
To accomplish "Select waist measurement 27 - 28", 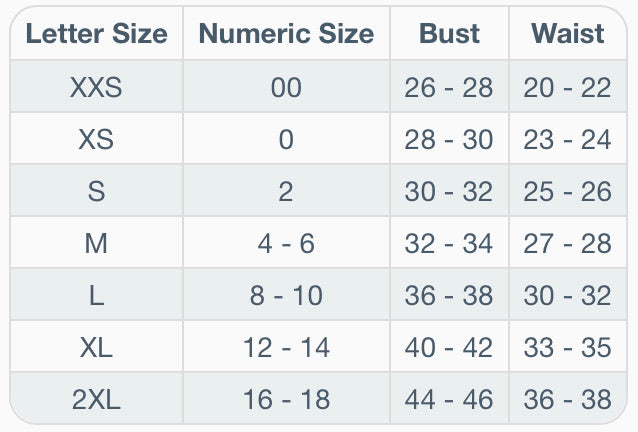I will tap(568, 243).
